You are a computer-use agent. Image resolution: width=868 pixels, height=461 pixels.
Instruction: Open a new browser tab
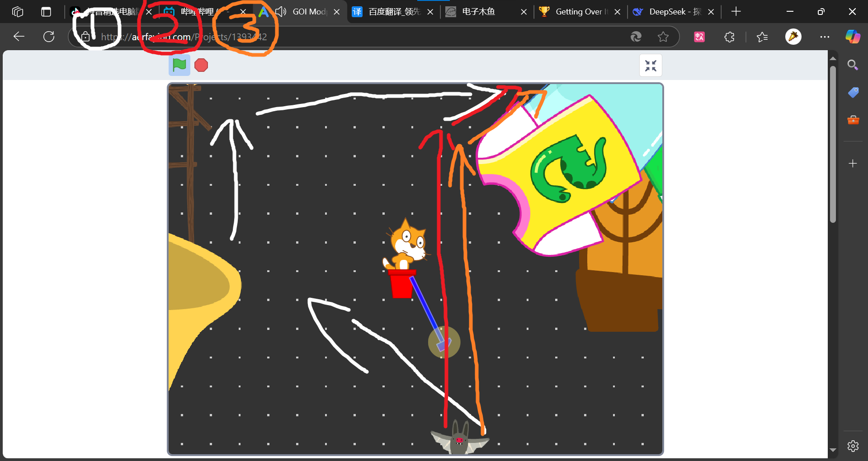click(736, 12)
